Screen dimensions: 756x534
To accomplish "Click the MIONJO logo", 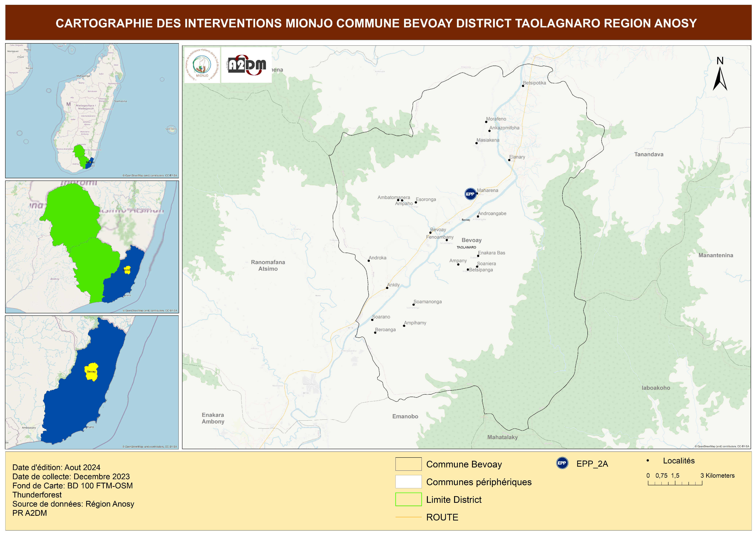I will click(202, 65).
